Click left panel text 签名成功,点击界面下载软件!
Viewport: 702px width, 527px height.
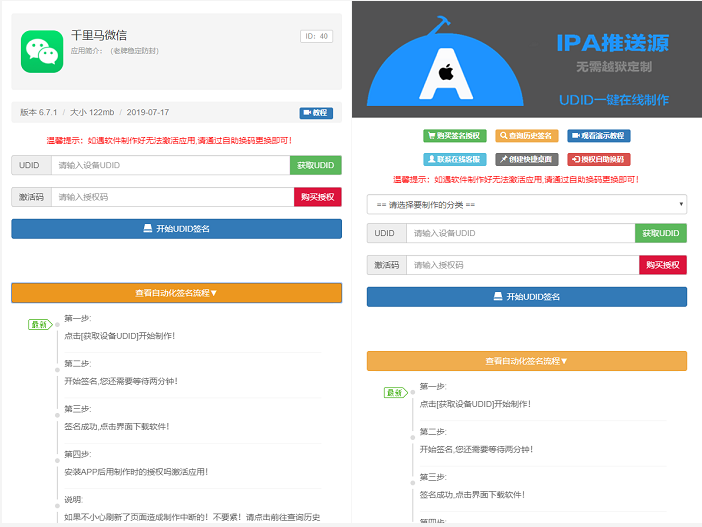[x=117, y=426]
